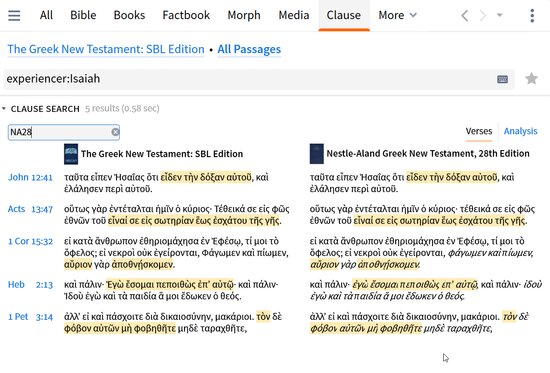
Task: Clear the NA28 filter field
Action: pyautogui.click(x=115, y=132)
